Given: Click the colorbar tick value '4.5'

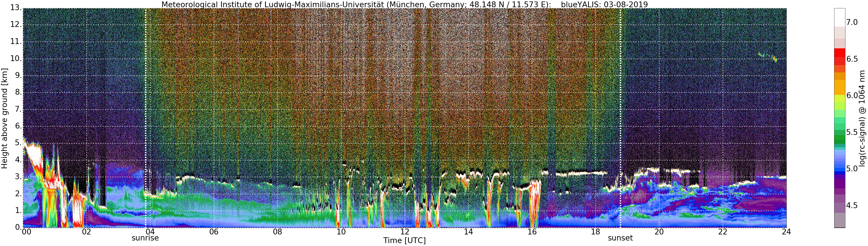Looking at the screenshot, I should [852, 205].
